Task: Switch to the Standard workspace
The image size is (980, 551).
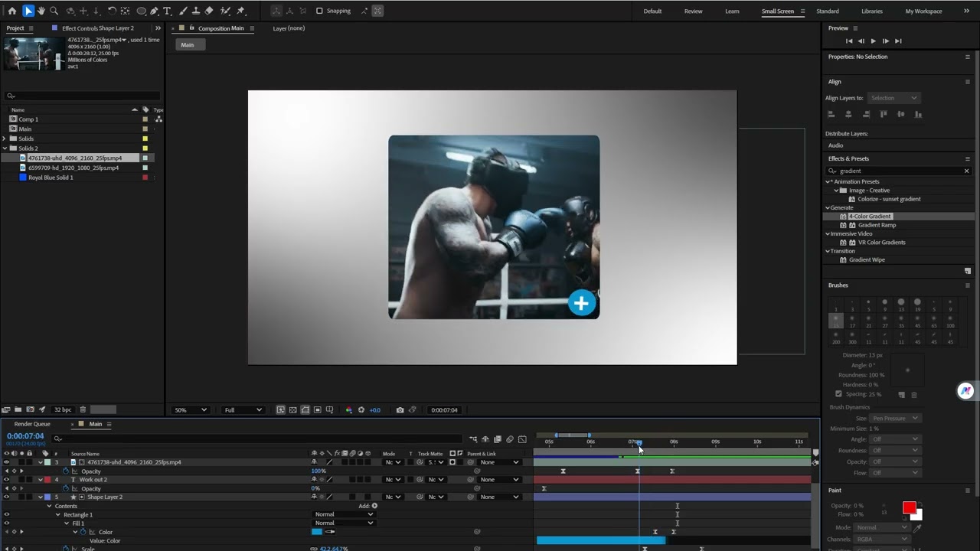Action: 828,11
